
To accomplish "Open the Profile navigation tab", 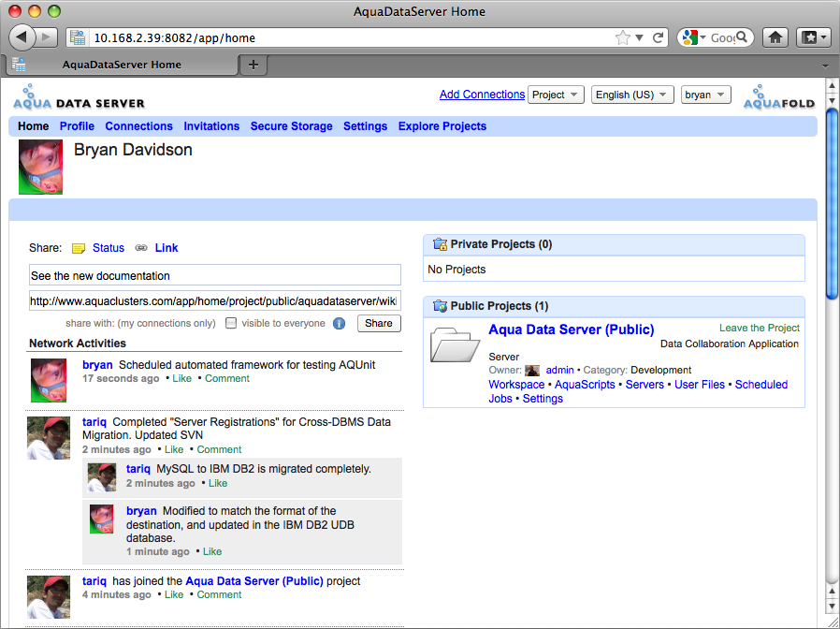I will tap(77, 126).
